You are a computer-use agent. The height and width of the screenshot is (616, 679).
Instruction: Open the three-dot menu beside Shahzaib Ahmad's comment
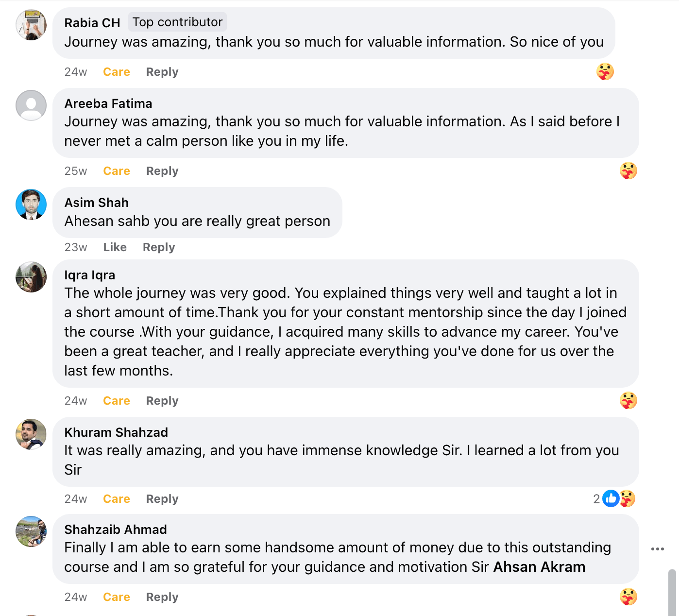657,549
